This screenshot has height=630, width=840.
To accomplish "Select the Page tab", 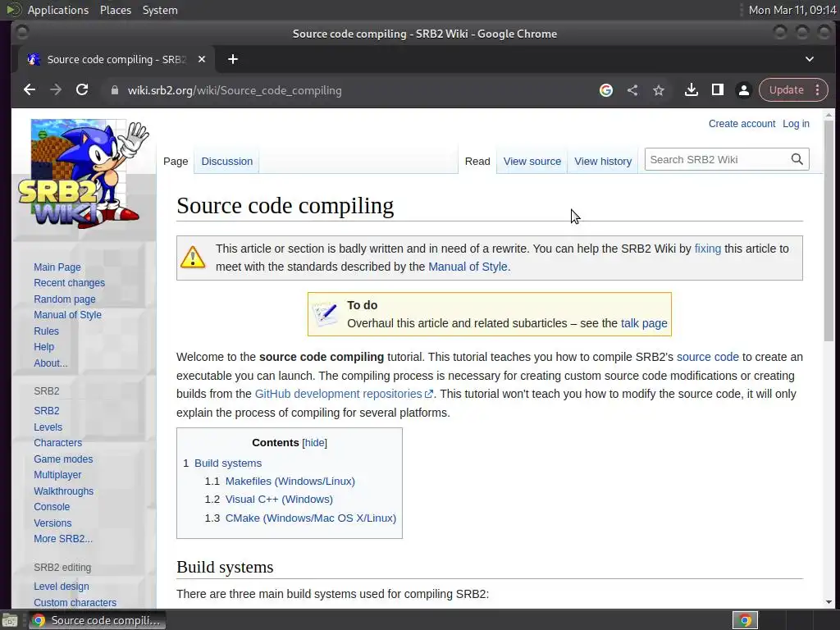I will pyautogui.click(x=176, y=162).
